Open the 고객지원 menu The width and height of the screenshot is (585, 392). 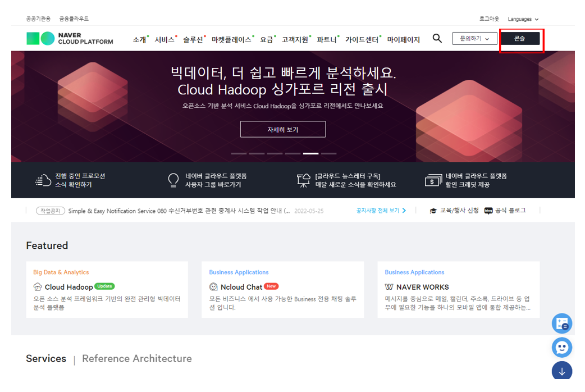click(x=295, y=39)
